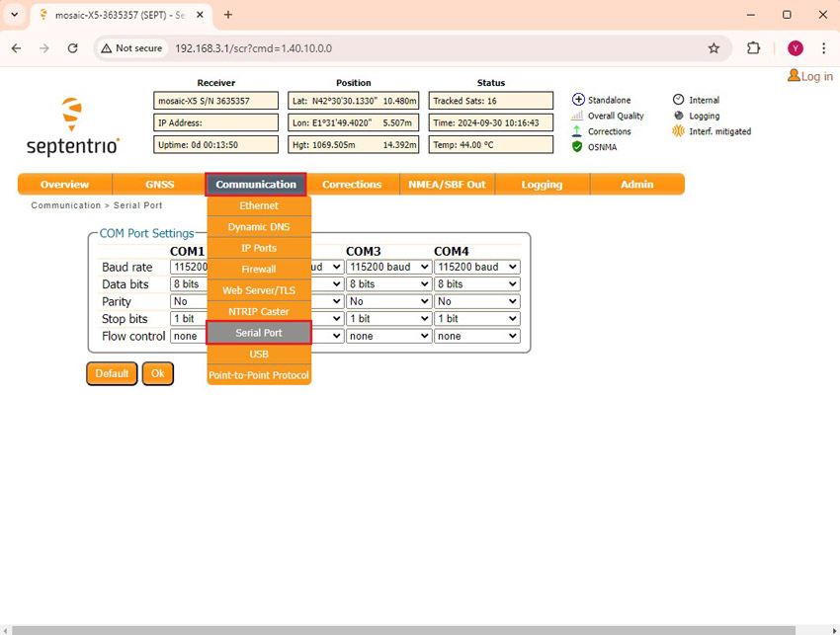Open the browser extensions puzzle icon
840x635 pixels.
pyautogui.click(x=753, y=48)
